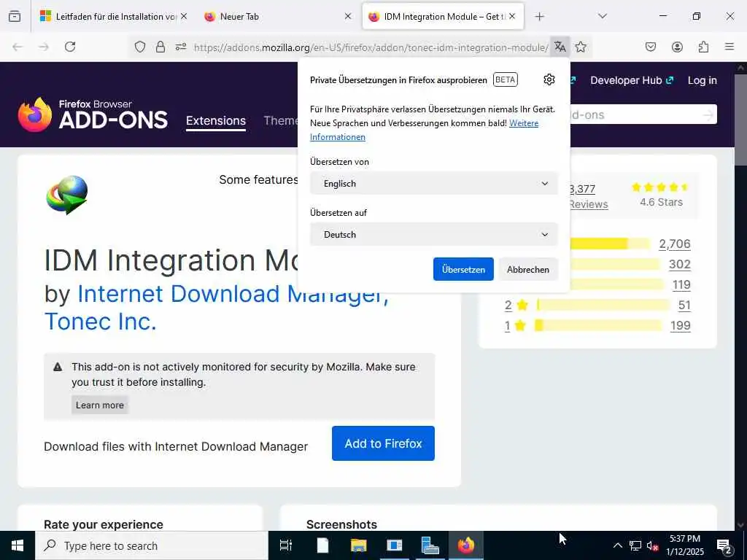Open the 2,706 five-star reviews count
Image resolution: width=747 pixels, height=560 pixels.
point(674,244)
